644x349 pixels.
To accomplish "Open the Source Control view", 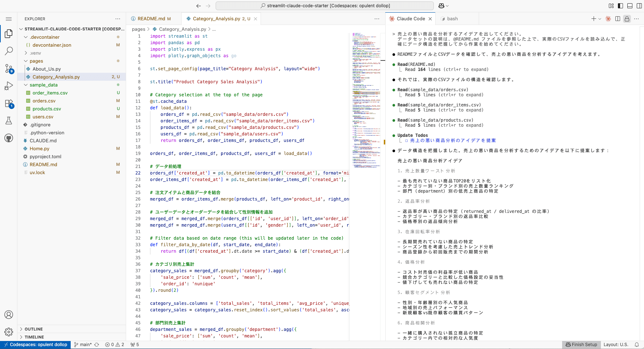I will point(9,68).
